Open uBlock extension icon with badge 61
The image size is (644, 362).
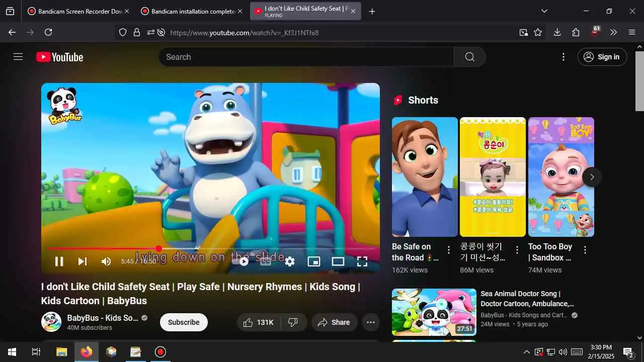pos(595,32)
